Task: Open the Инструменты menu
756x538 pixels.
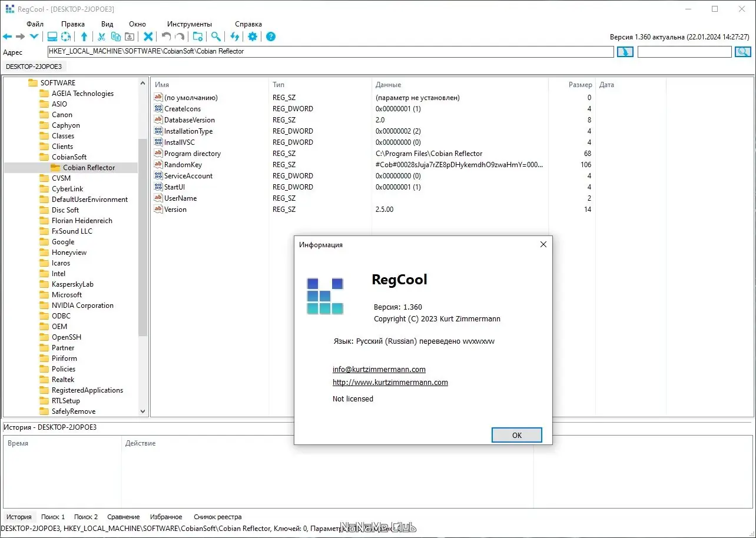Action: (x=190, y=24)
